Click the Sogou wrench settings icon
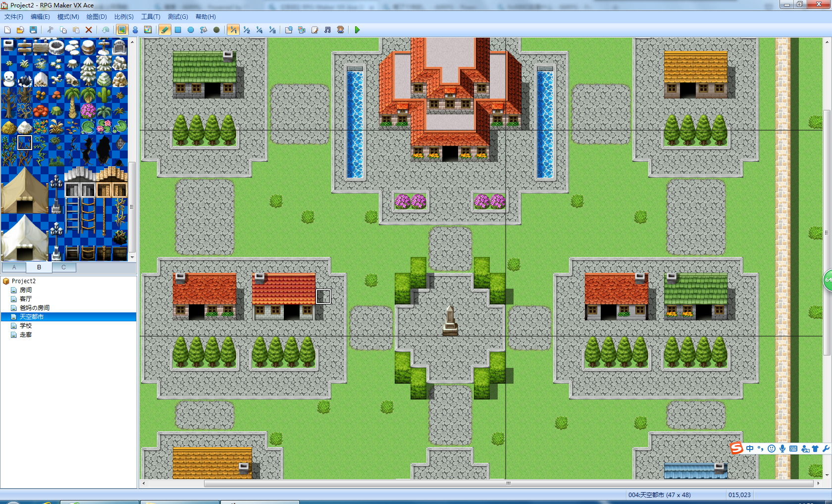The width and height of the screenshot is (832, 504). (x=826, y=449)
